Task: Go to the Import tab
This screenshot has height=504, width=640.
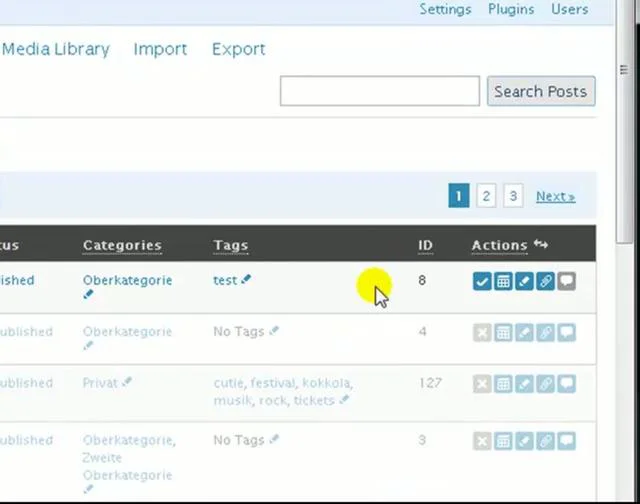Action: pyautogui.click(x=160, y=49)
